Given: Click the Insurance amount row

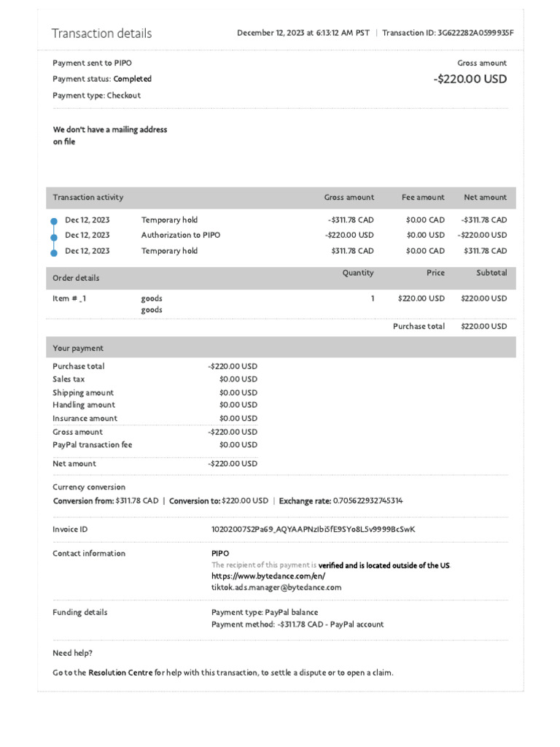Looking at the screenshot, I should (155, 418).
